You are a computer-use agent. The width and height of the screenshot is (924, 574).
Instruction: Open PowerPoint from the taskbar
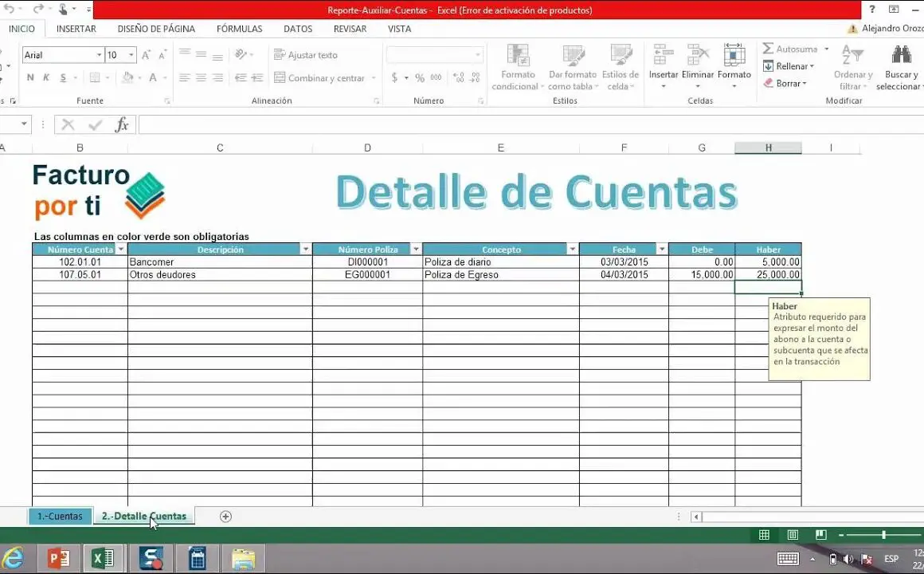[59, 558]
